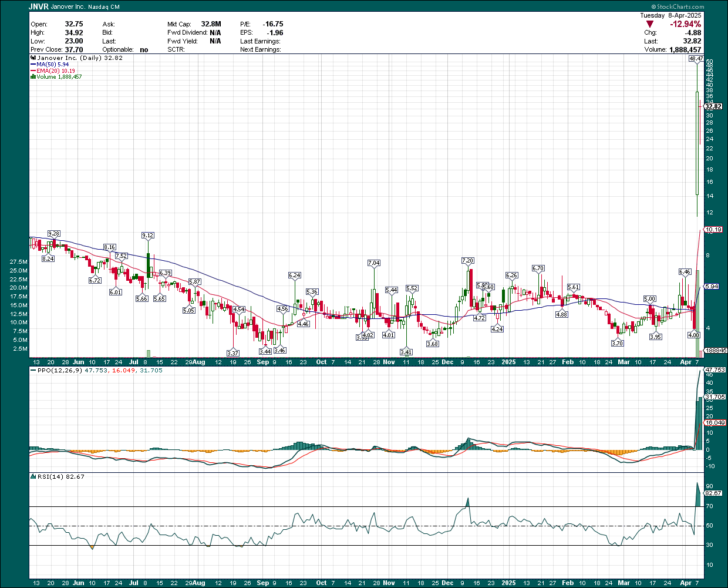Toggle the MA(50) 5.94 overlay legend

pyautogui.click(x=53, y=64)
